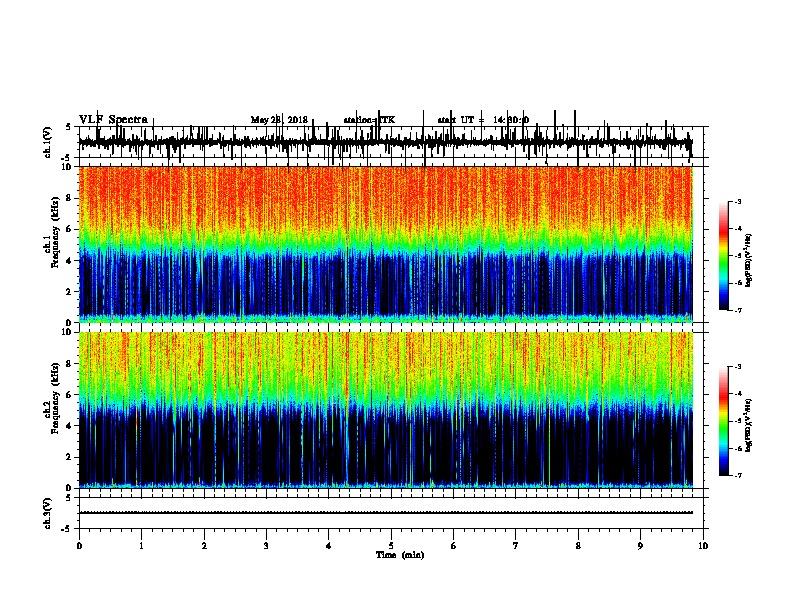Click the 10 kHz tick of ch.2 spectrogram
Screen dimensions: 792x612
pos(68,332)
